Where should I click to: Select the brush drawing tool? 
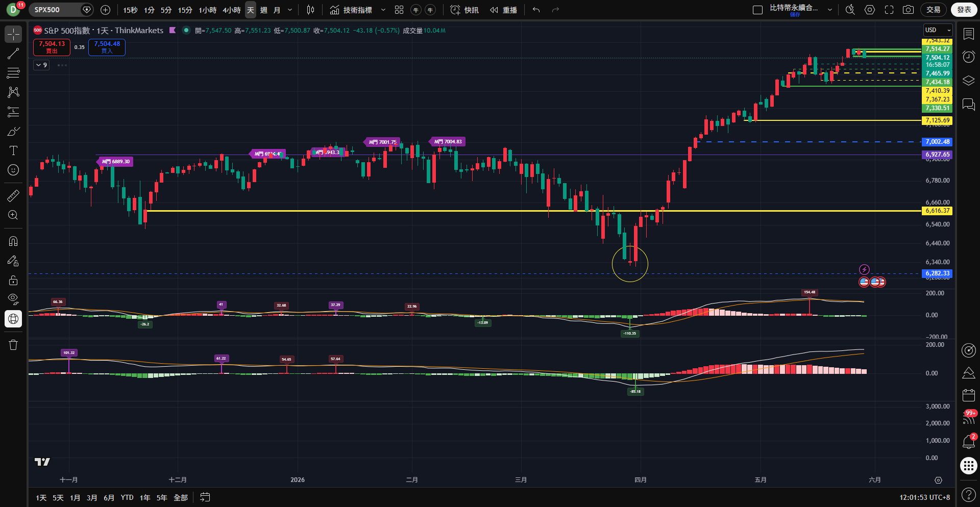pos(13,131)
